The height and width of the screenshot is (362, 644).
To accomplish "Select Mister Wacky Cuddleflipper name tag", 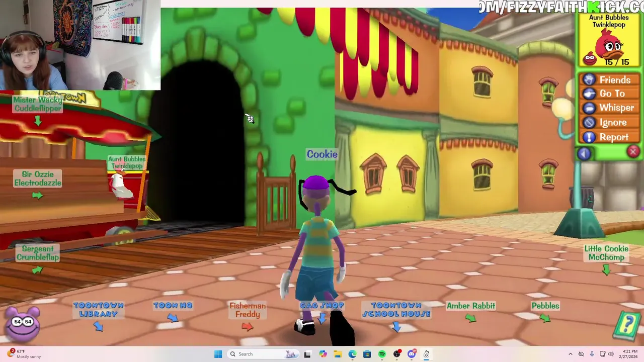I will point(38,104).
